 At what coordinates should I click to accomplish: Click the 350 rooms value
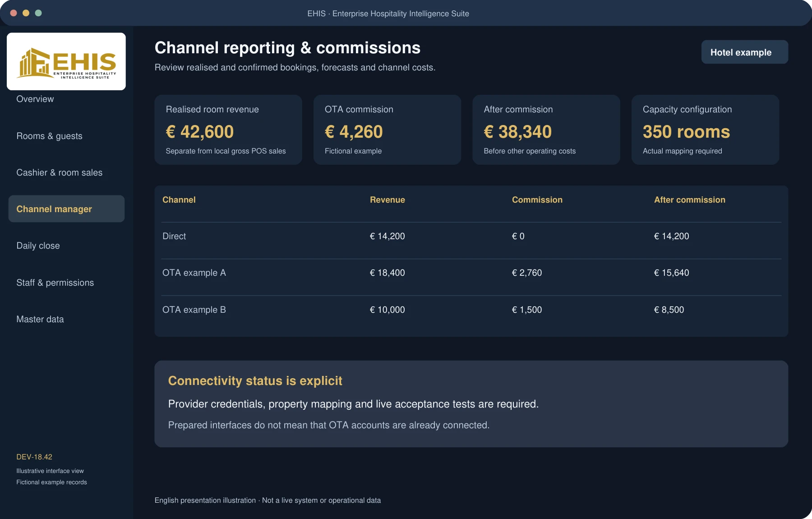(686, 132)
